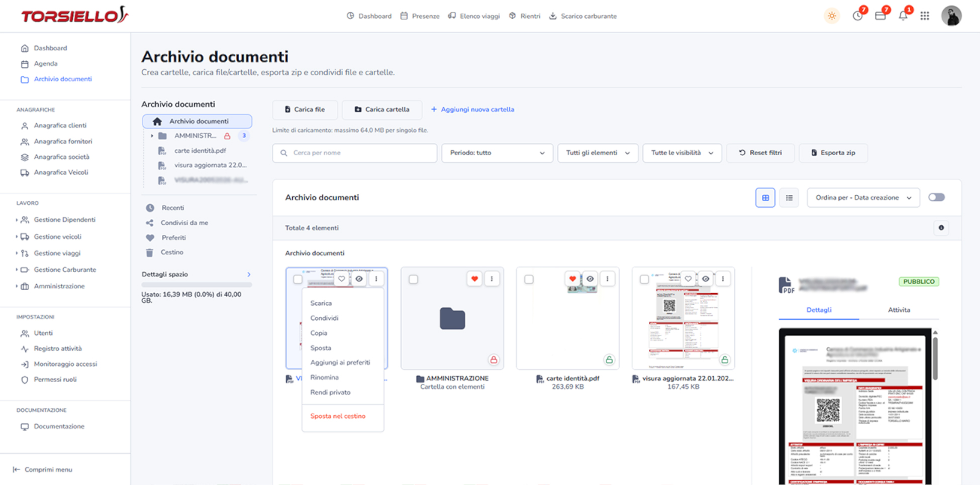Open the Tutti gli elementi dropdown
Screen dimensions: 980x485
[598, 153]
